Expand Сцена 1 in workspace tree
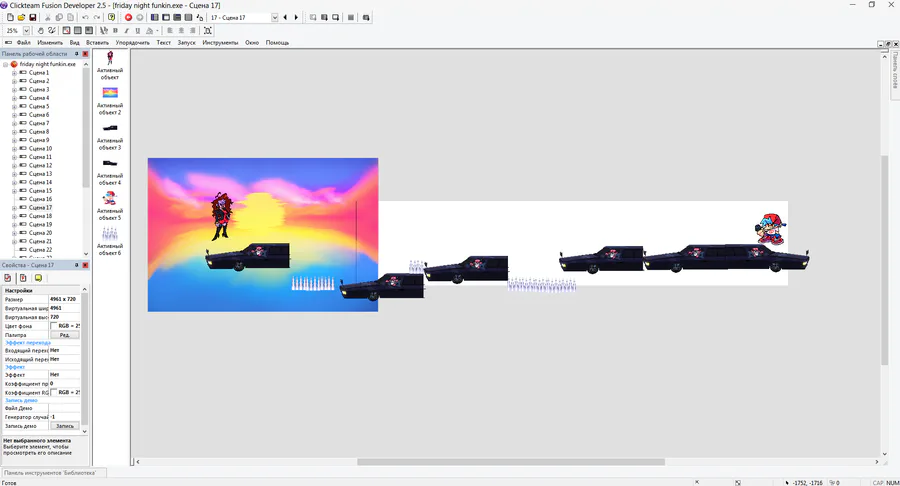 tap(14, 73)
